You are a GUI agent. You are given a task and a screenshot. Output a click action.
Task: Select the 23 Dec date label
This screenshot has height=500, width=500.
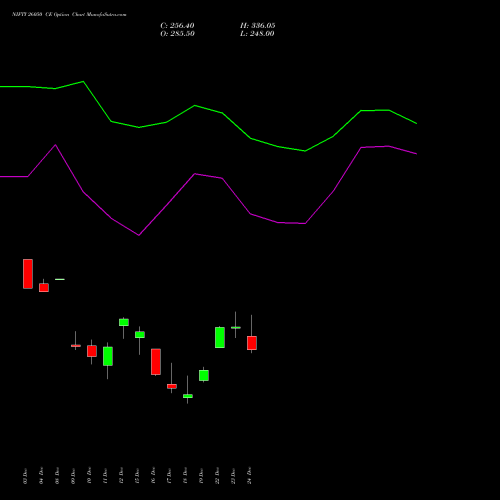(233, 476)
